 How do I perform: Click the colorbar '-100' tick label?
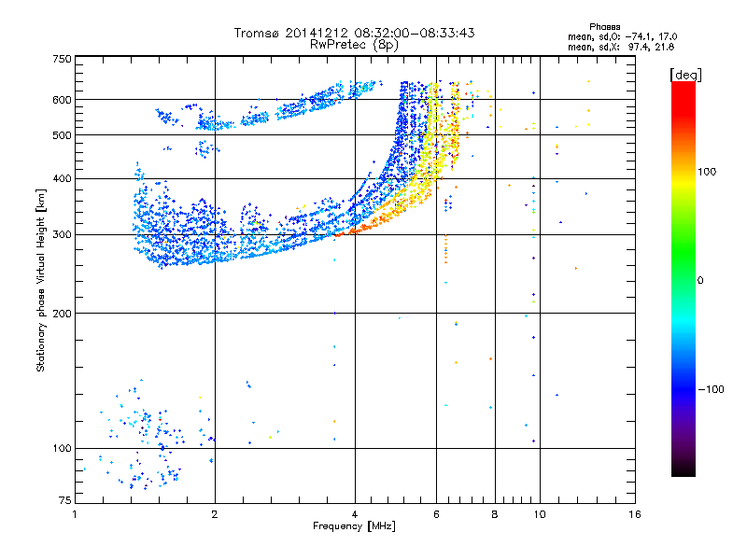(711, 389)
